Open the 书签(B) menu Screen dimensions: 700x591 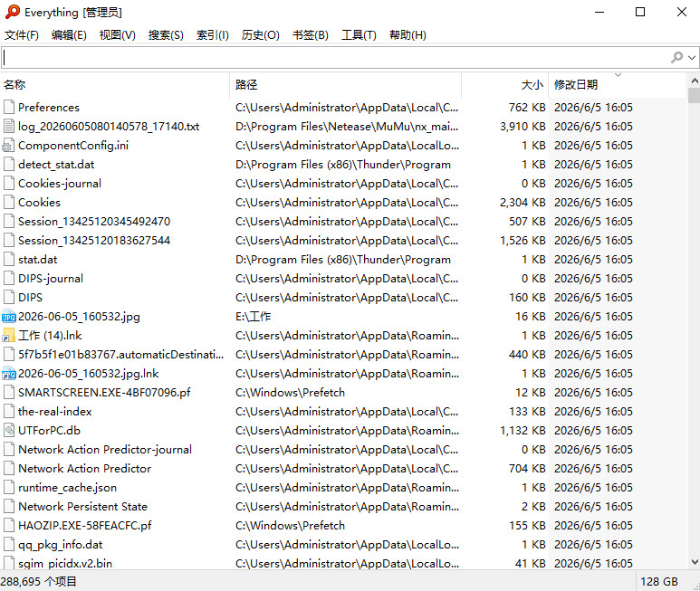pyautogui.click(x=311, y=34)
